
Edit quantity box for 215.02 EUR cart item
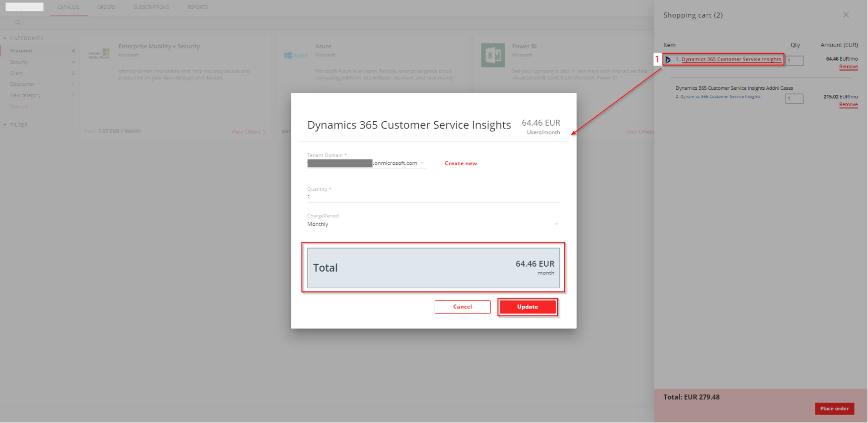coord(794,99)
